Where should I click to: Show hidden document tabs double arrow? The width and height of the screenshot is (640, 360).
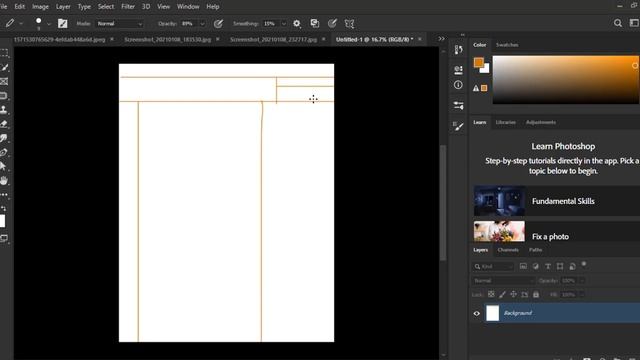[x=441, y=39]
